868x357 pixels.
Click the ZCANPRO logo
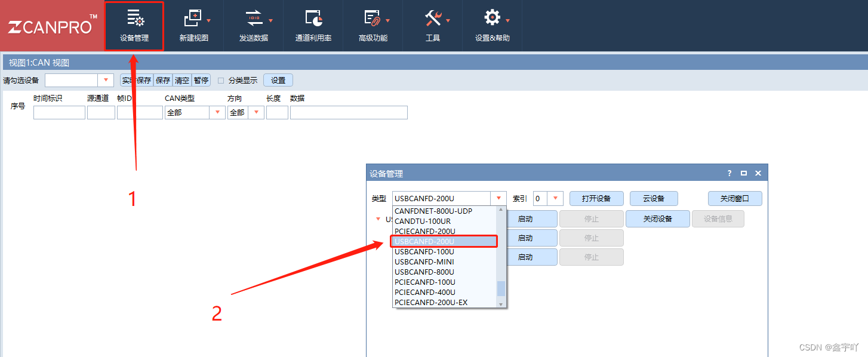pos(52,26)
